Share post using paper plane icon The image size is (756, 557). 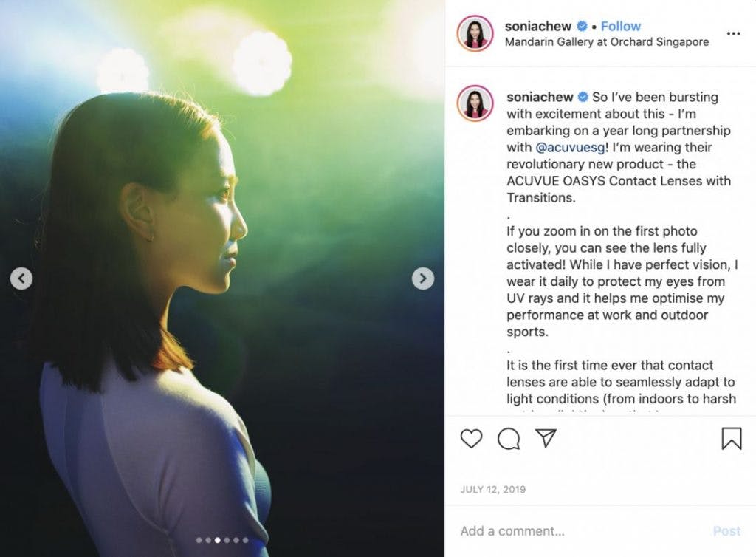546,438
